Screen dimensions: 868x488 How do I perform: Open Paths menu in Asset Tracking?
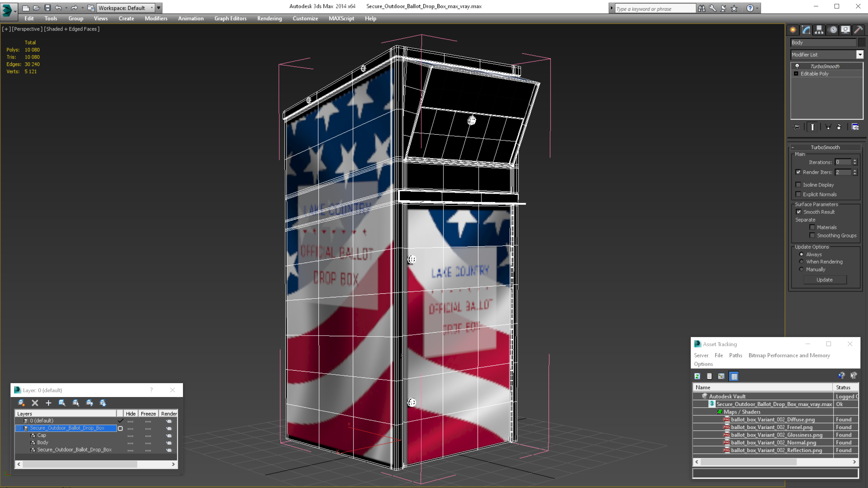click(735, 355)
